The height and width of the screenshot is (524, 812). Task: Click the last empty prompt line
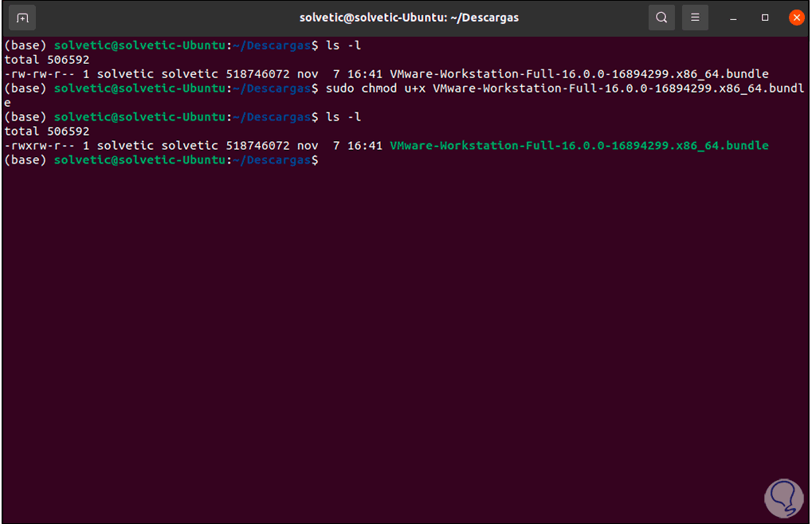click(161, 160)
